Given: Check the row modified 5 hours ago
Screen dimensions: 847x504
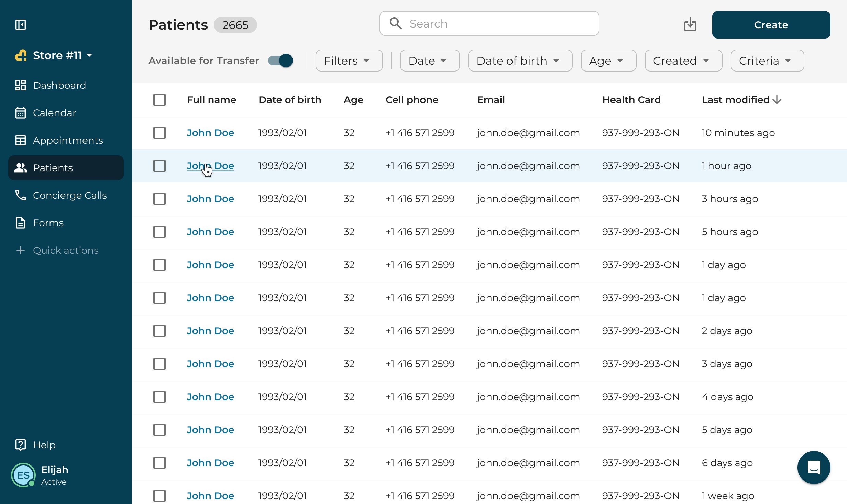Looking at the screenshot, I should point(159,232).
